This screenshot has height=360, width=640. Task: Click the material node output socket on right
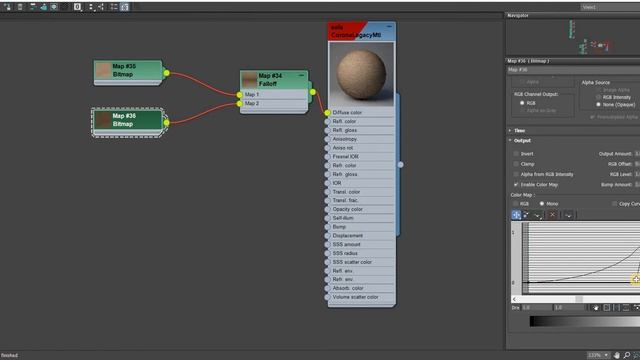click(400, 164)
